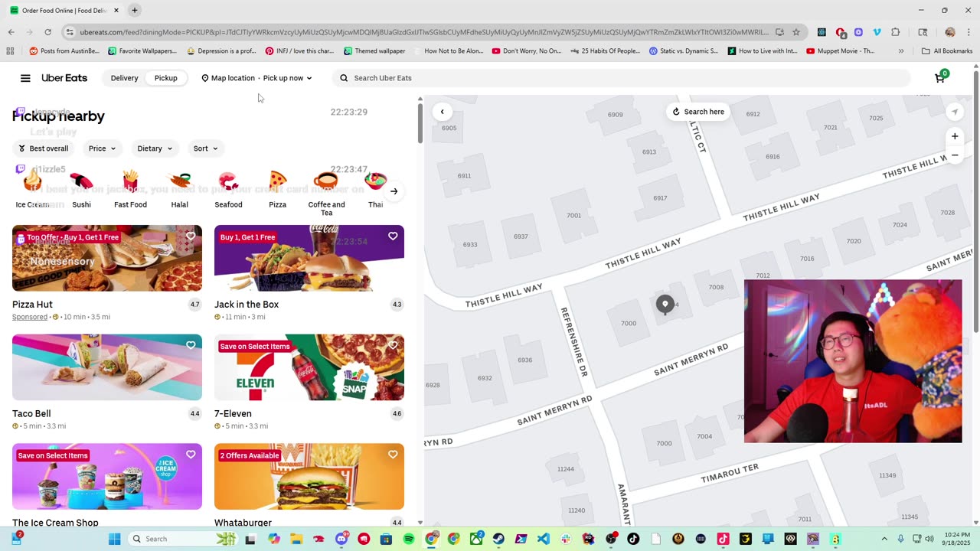980x551 pixels.
Task: Click the restaurant list scrollbar
Action: pyautogui.click(x=420, y=122)
